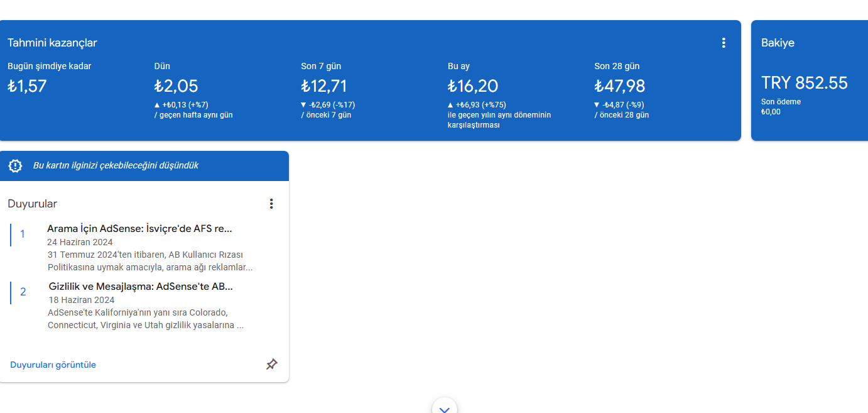
Task: Click the Son 7 gün label
Action: [x=321, y=66]
